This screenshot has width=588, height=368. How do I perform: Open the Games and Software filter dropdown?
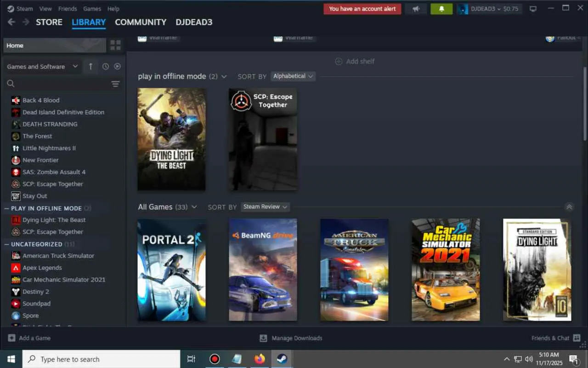42,66
